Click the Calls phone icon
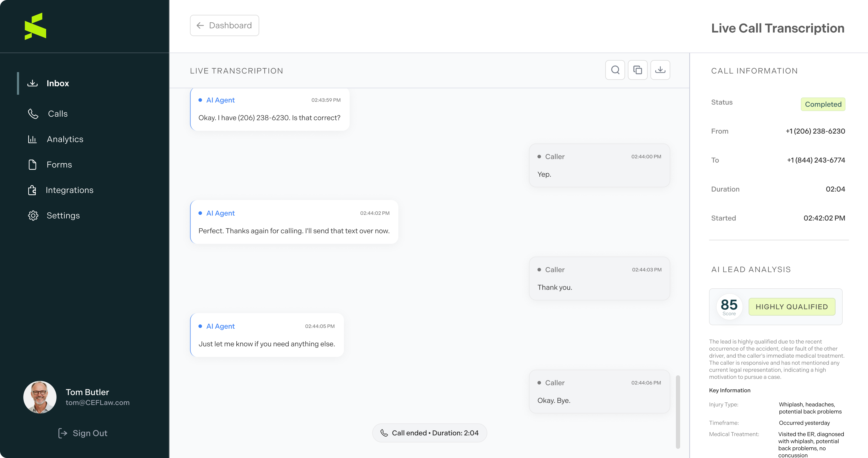The height and width of the screenshot is (458, 868). pos(33,114)
